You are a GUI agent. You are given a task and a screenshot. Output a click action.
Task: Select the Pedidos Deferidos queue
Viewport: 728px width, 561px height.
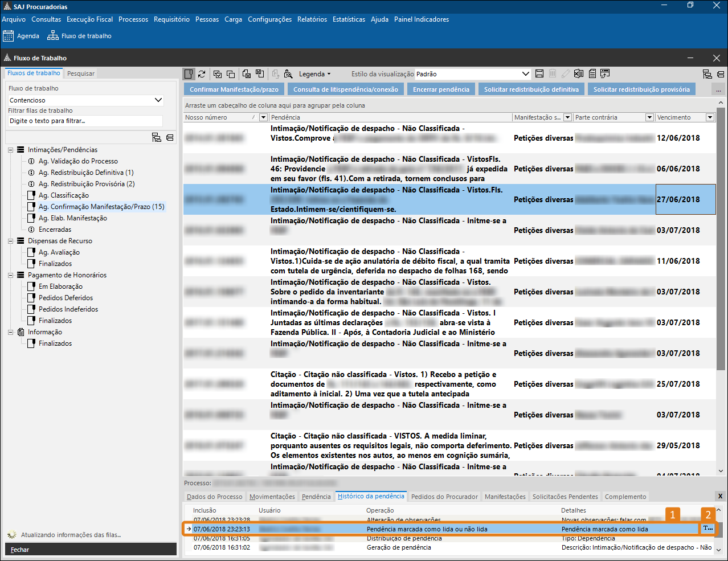(x=66, y=298)
